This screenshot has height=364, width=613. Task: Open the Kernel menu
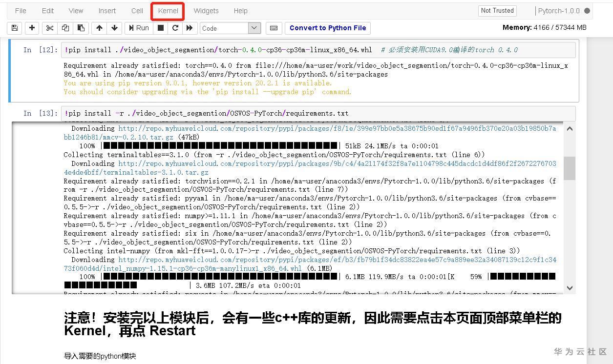pyautogui.click(x=168, y=11)
